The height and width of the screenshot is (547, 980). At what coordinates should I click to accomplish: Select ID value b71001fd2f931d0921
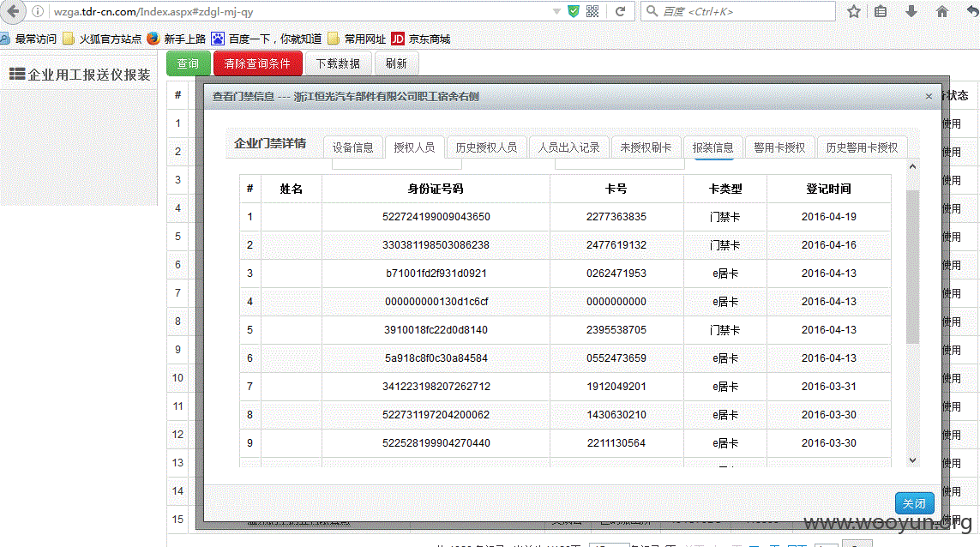click(436, 273)
